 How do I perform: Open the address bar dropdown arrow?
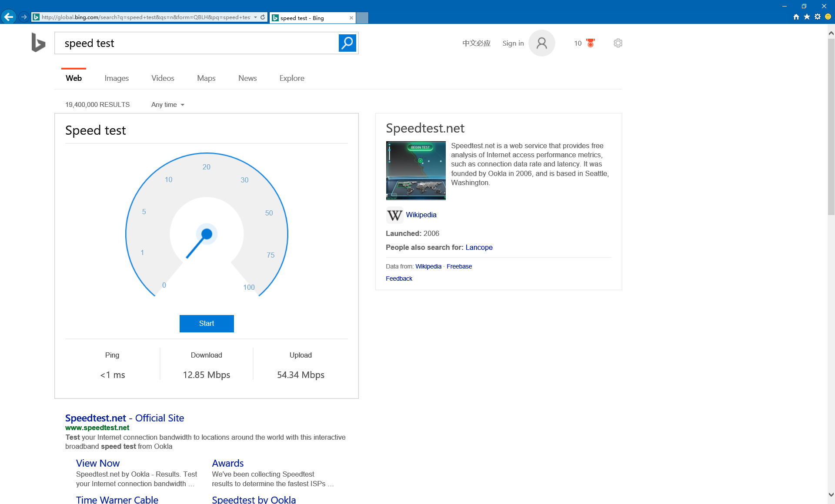coord(255,17)
